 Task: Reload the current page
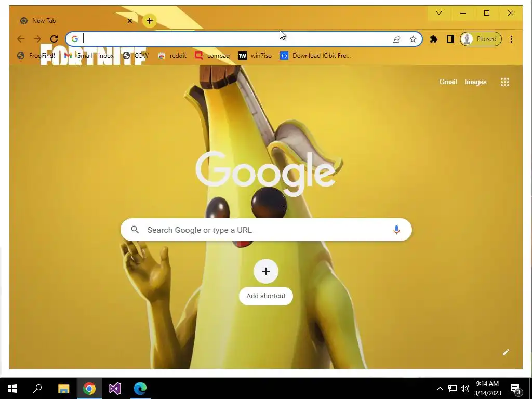pyautogui.click(x=54, y=39)
